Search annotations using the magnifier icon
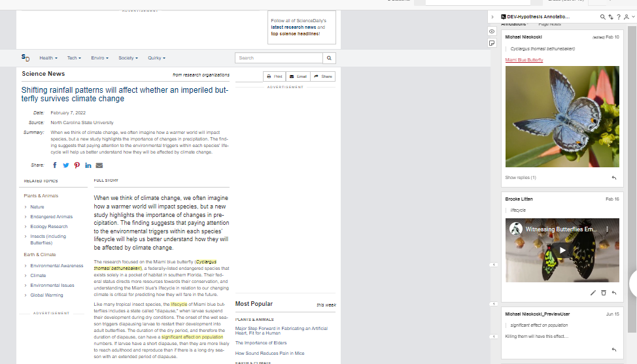 tap(602, 17)
